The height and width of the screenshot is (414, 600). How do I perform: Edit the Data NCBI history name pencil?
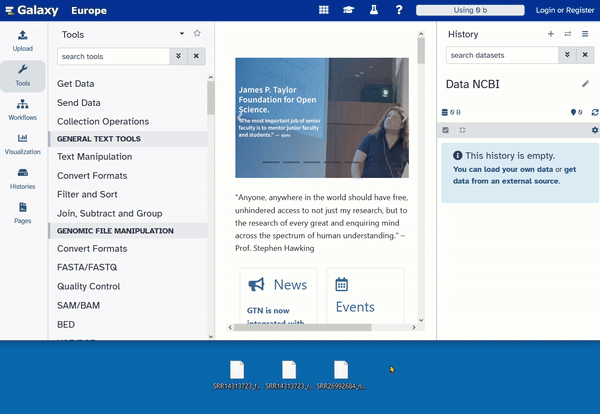tap(585, 84)
